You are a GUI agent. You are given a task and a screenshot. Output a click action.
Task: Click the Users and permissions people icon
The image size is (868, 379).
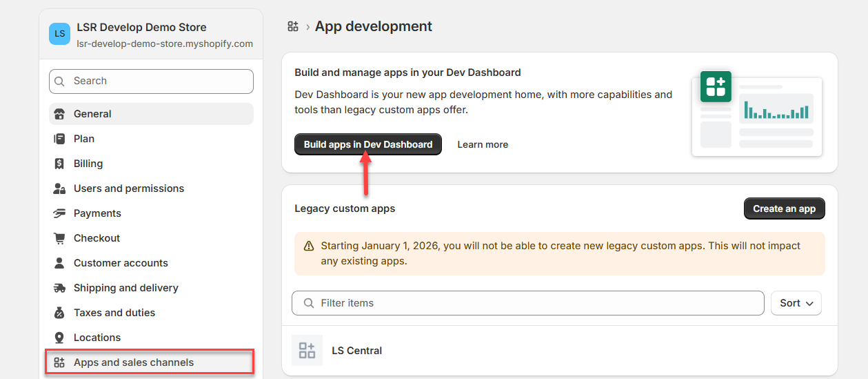59,188
